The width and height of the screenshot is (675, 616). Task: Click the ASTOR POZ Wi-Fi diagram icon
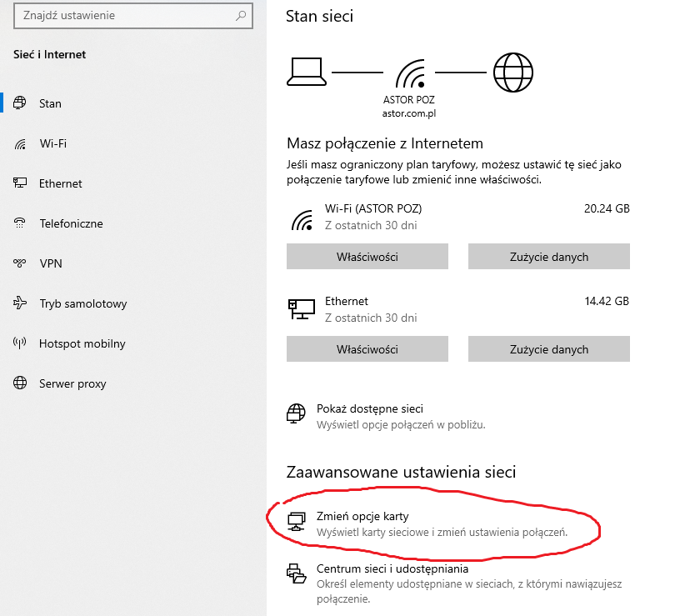(x=411, y=73)
